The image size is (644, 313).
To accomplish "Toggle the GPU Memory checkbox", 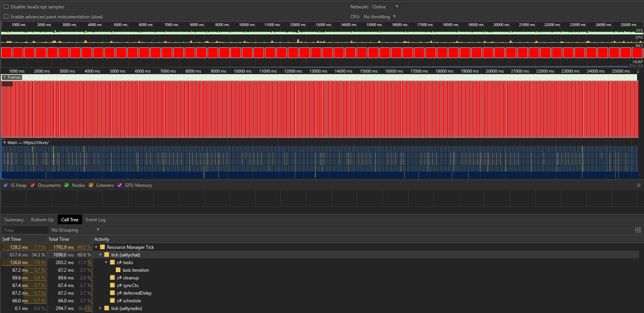I will (x=120, y=185).
